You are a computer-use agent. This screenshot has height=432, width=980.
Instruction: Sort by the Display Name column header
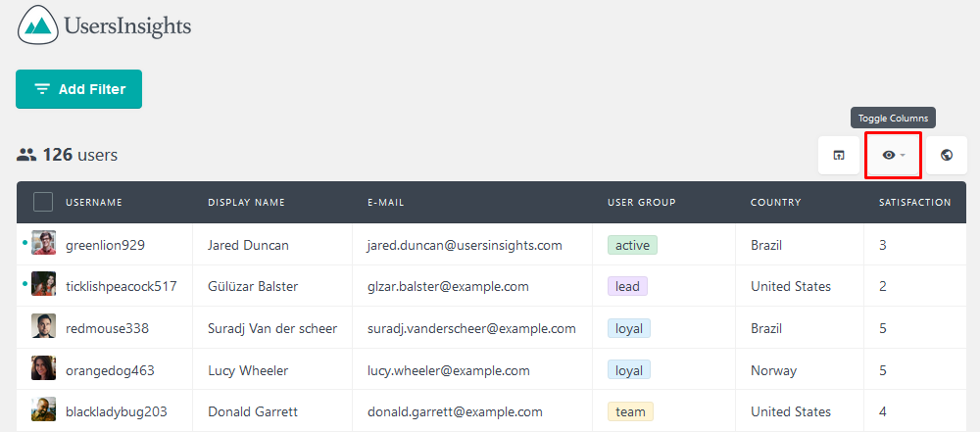click(x=246, y=203)
